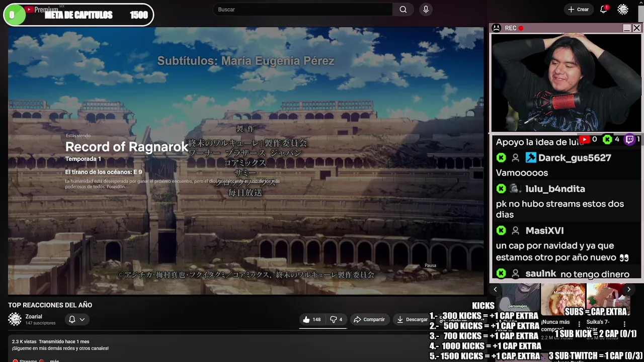Focus the Buscar search field

pyautogui.click(x=303, y=10)
